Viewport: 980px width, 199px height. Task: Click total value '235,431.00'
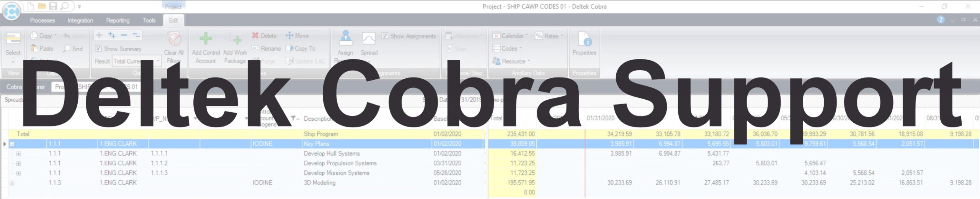[521, 134]
